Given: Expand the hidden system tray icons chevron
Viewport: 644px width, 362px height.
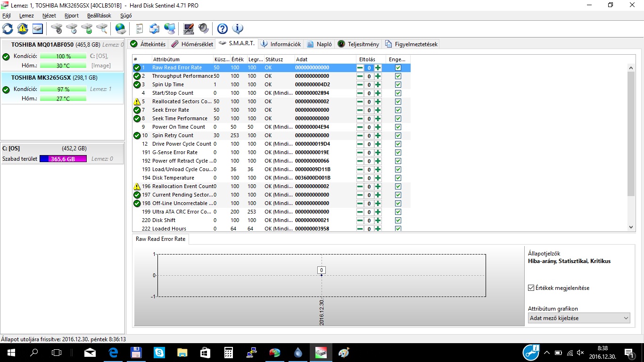Looking at the screenshot, I should 547,353.
